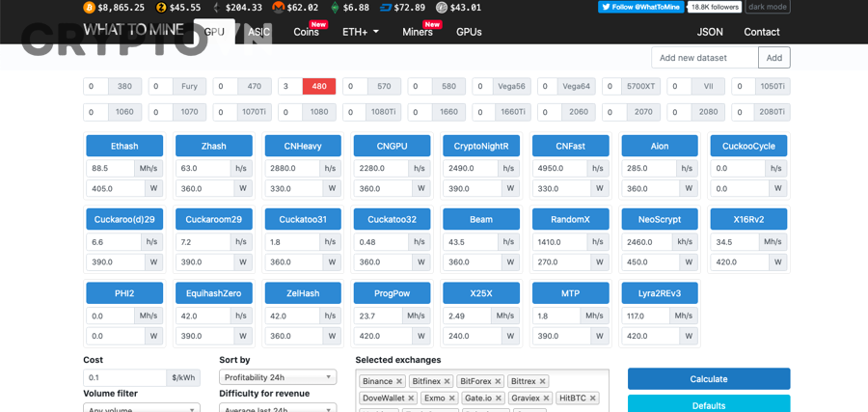
Task: Toggle the RandomX algorithm
Action: [571, 219]
